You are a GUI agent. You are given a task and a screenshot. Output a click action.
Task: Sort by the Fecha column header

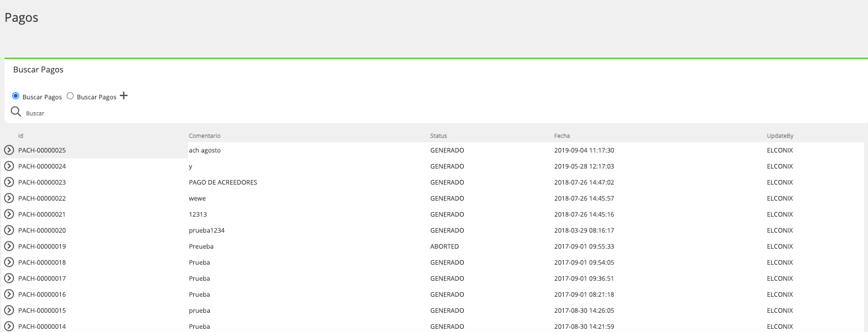pyautogui.click(x=562, y=136)
